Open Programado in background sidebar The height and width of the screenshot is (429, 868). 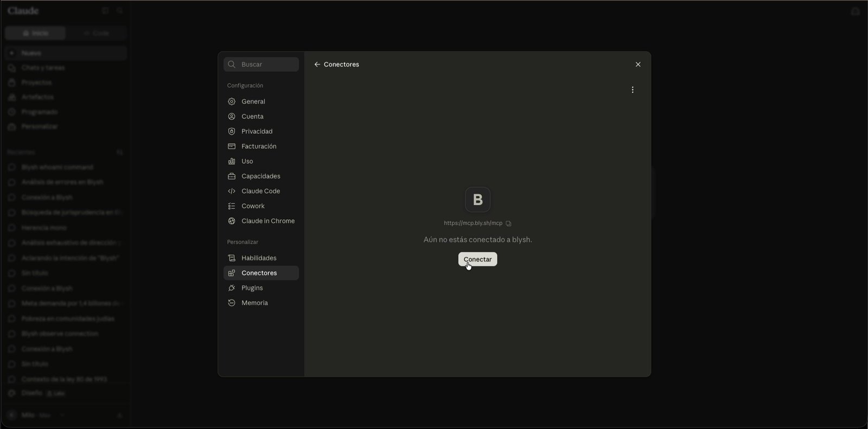pyautogui.click(x=66, y=112)
